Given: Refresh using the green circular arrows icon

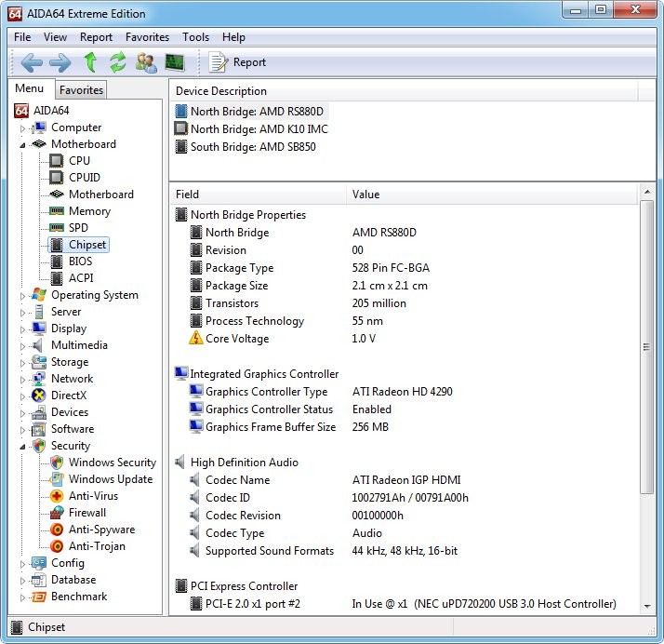Looking at the screenshot, I should click(118, 62).
